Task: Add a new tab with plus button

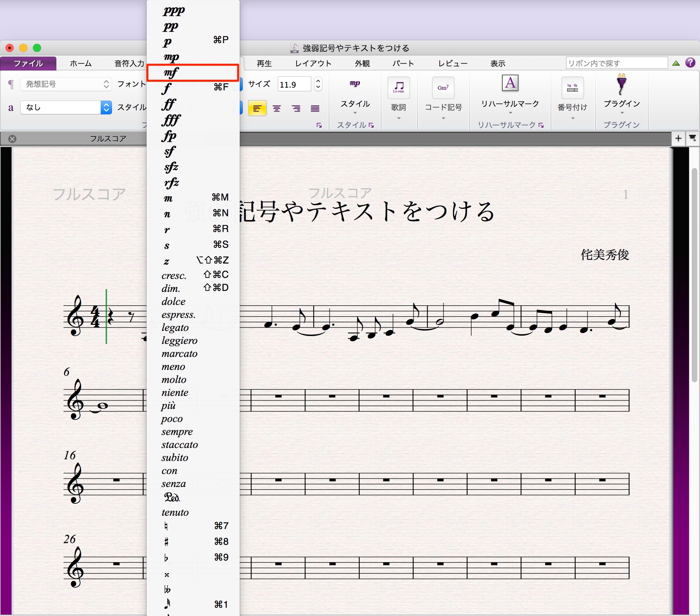Action: [678, 138]
